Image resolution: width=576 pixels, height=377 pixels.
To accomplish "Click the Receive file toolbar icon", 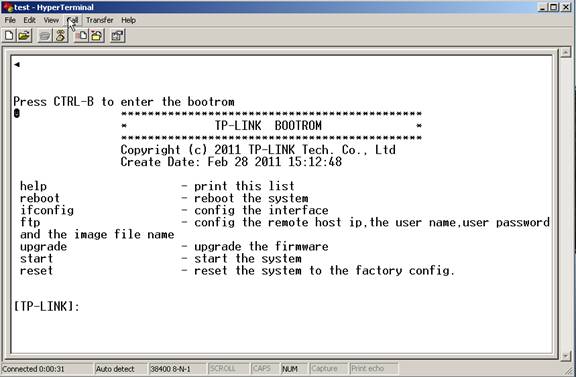I will [x=97, y=36].
